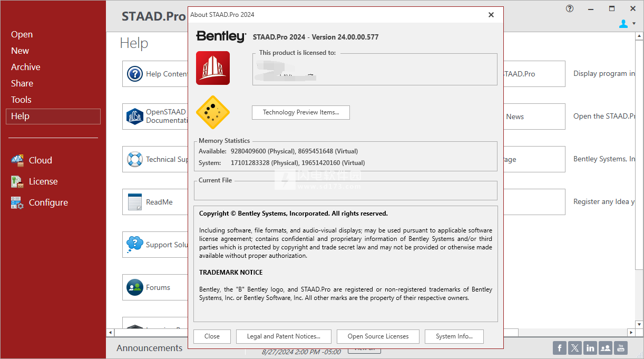Click the License icon in the sidebar

18,181
